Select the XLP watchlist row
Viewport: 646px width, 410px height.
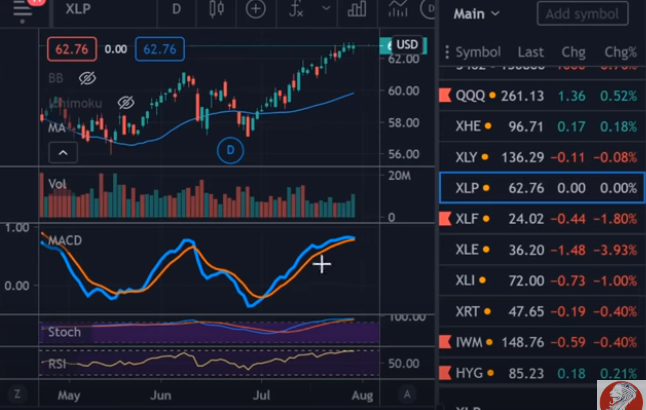pyautogui.click(x=542, y=188)
